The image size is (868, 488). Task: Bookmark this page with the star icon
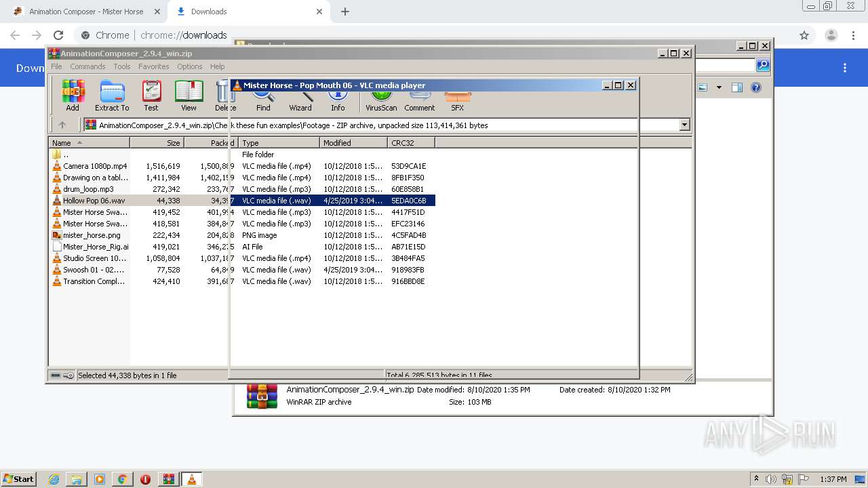pyautogui.click(x=804, y=35)
